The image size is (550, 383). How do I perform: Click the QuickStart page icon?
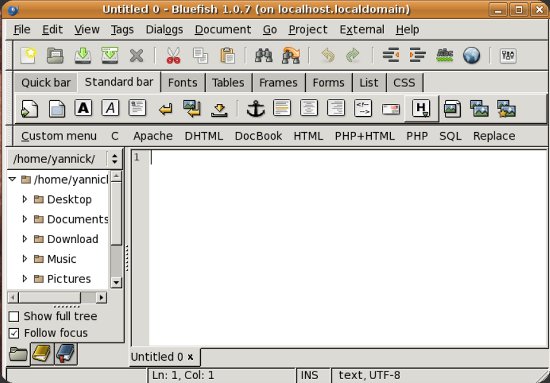pos(29,108)
